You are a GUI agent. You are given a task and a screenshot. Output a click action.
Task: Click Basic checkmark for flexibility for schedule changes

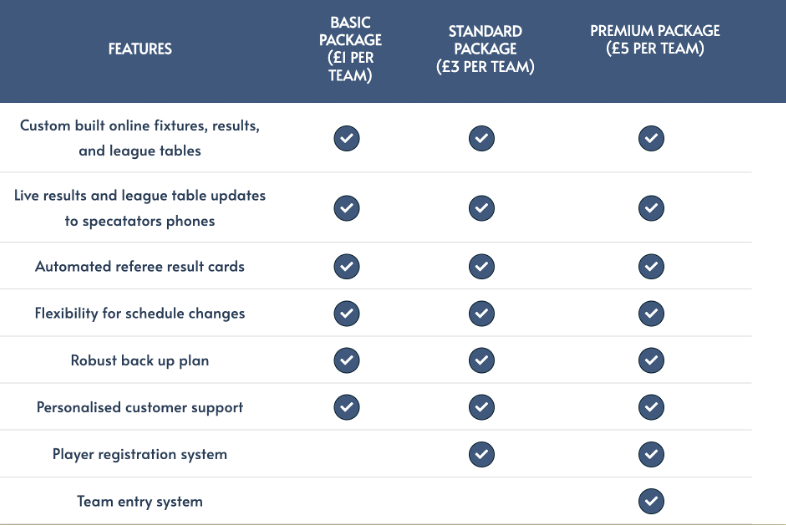(346, 313)
